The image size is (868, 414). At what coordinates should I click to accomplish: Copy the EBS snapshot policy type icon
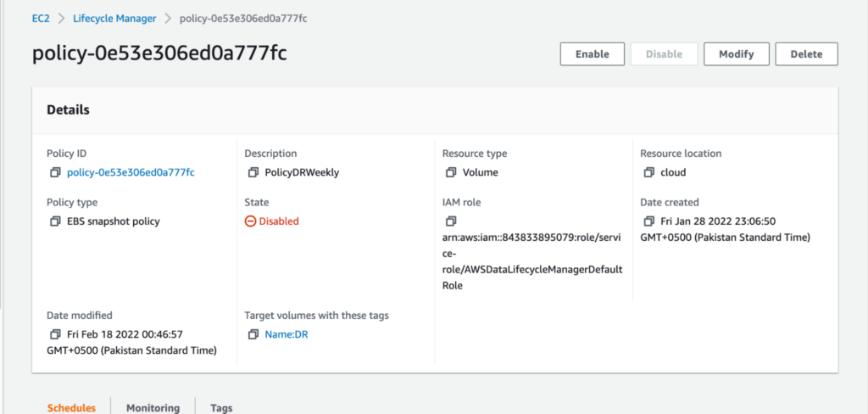[x=55, y=221]
